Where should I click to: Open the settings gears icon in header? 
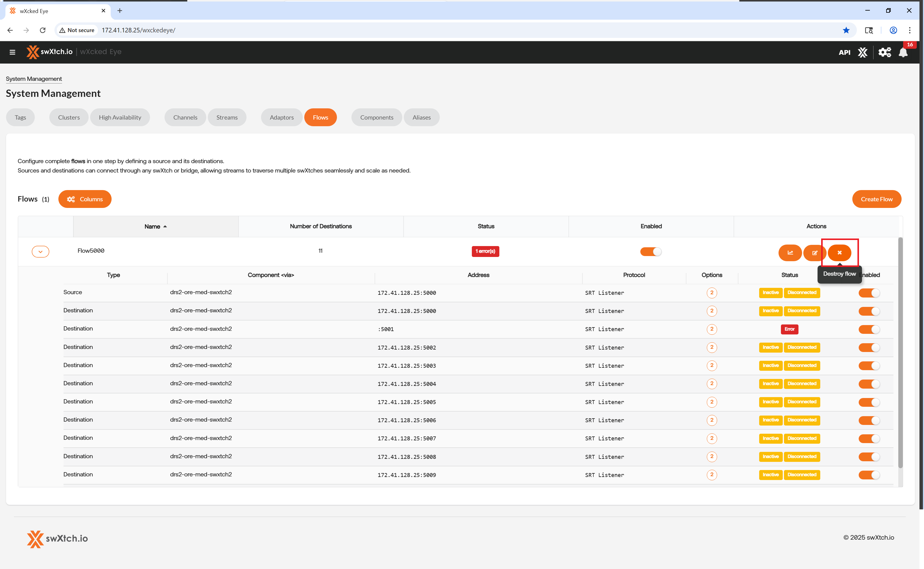pyautogui.click(x=884, y=52)
